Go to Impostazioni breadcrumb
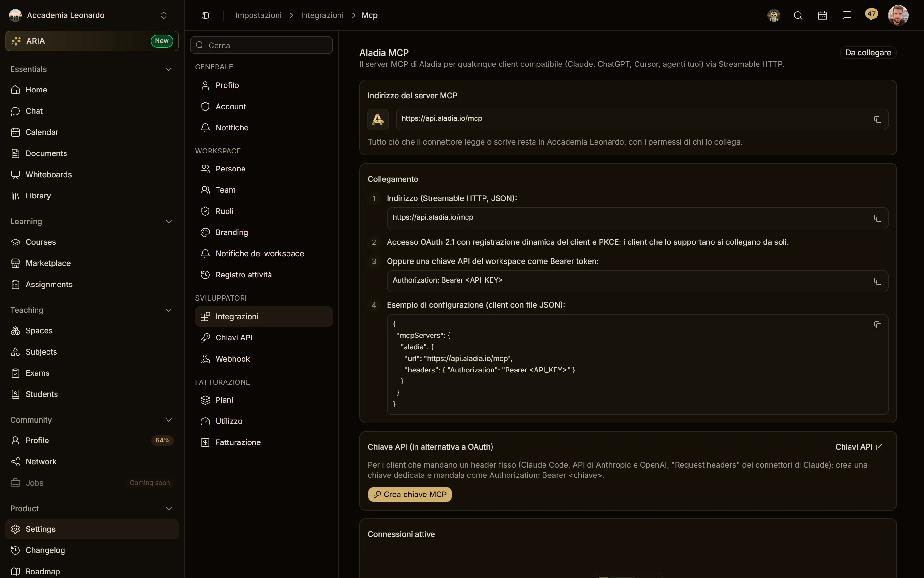This screenshot has width=924, height=578. pos(259,15)
